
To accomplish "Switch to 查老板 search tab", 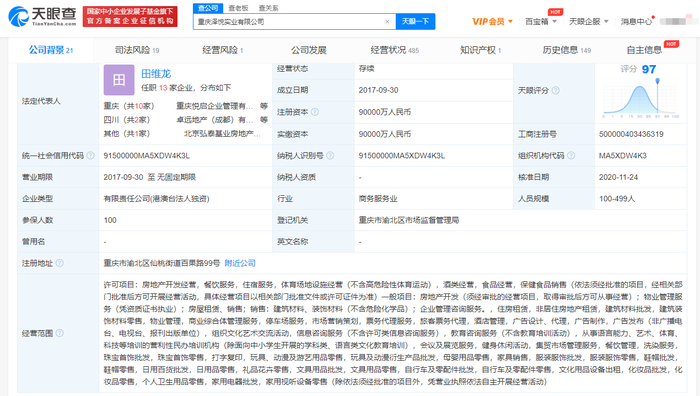I will pos(238,8).
